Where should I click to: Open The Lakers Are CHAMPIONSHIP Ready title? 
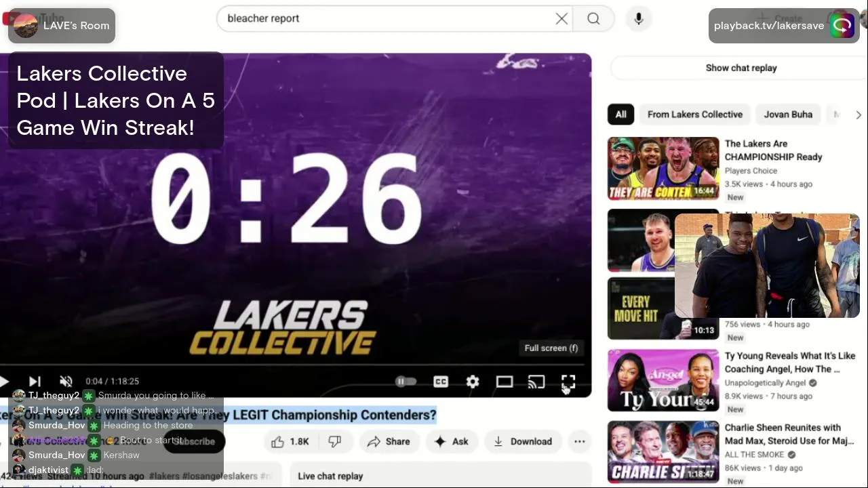[x=773, y=150]
